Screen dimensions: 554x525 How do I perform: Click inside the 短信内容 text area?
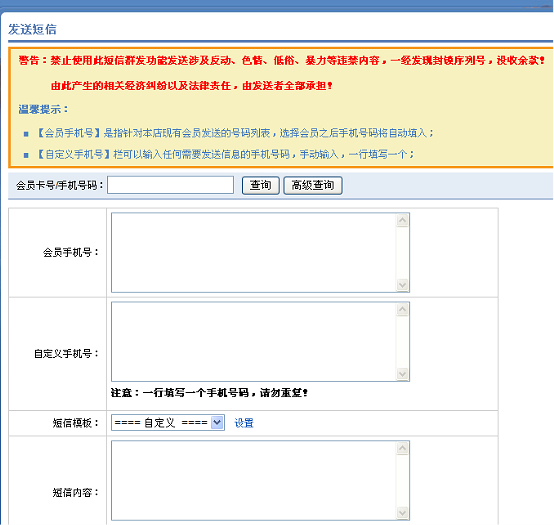(254, 480)
